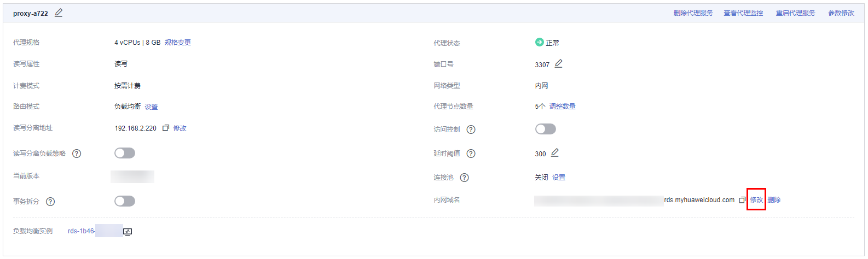Open 参数修改

pyautogui.click(x=841, y=13)
